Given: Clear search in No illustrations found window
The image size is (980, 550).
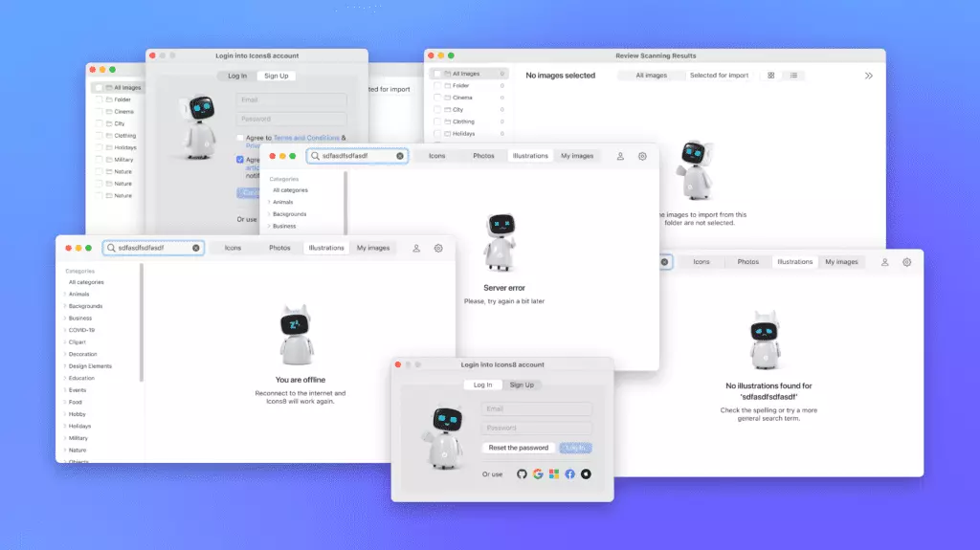Looking at the screenshot, I should click(664, 262).
